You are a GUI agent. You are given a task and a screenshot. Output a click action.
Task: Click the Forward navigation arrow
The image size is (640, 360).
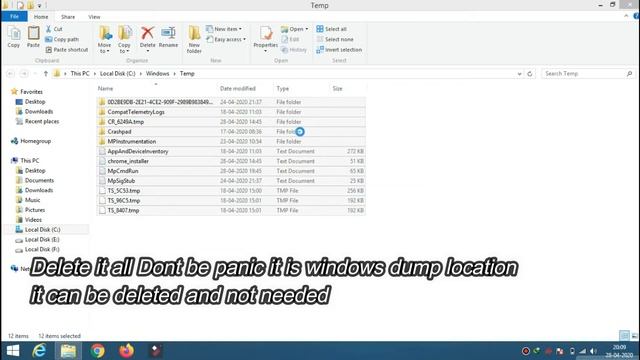24,73
